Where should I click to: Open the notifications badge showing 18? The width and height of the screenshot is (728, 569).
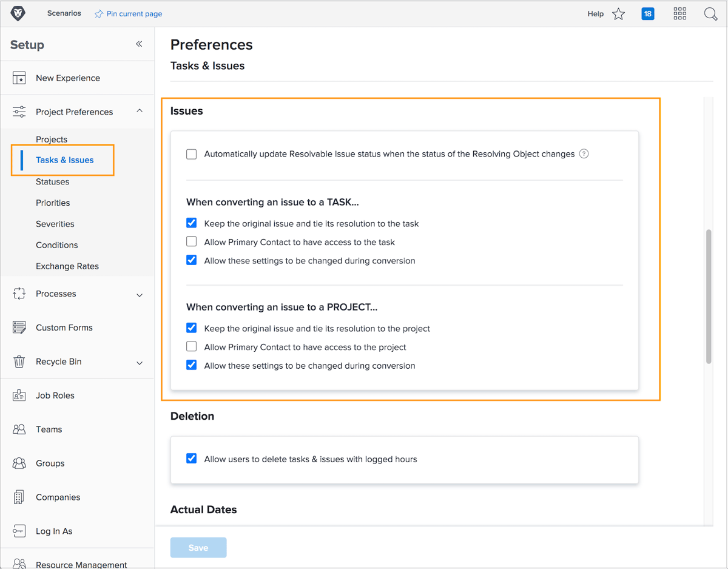tap(648, 13)
